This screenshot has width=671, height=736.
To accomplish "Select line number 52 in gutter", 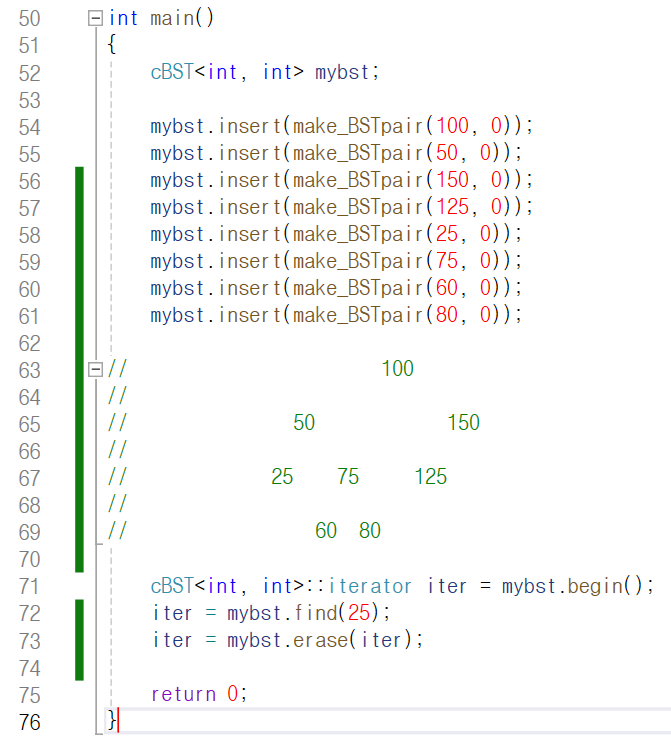I will click(x=30, y=73).
